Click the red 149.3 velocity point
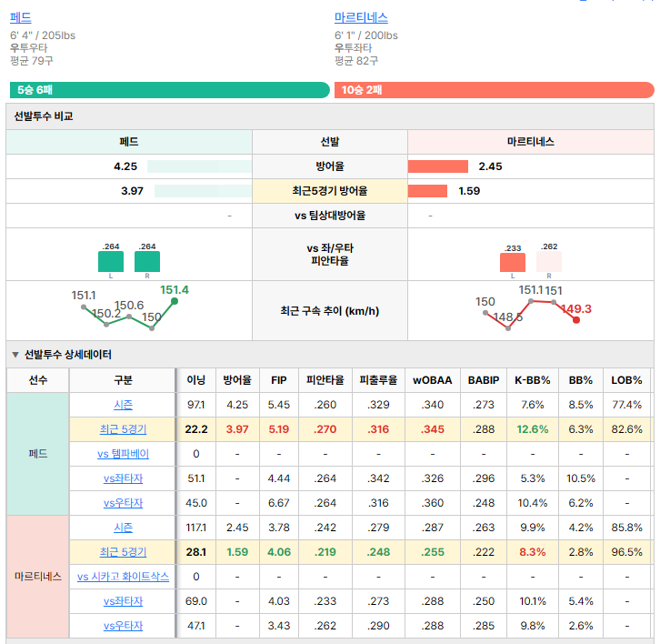660x644 pixels. point(576,320)
